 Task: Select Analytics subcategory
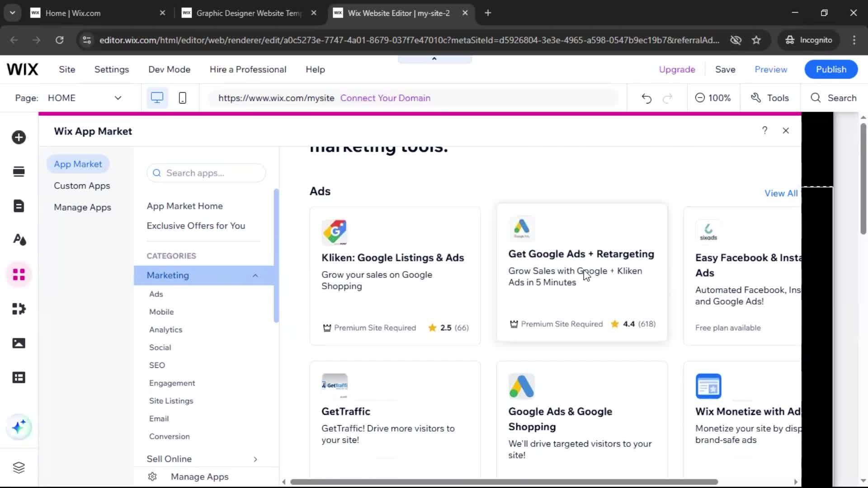tap(165, 330)
